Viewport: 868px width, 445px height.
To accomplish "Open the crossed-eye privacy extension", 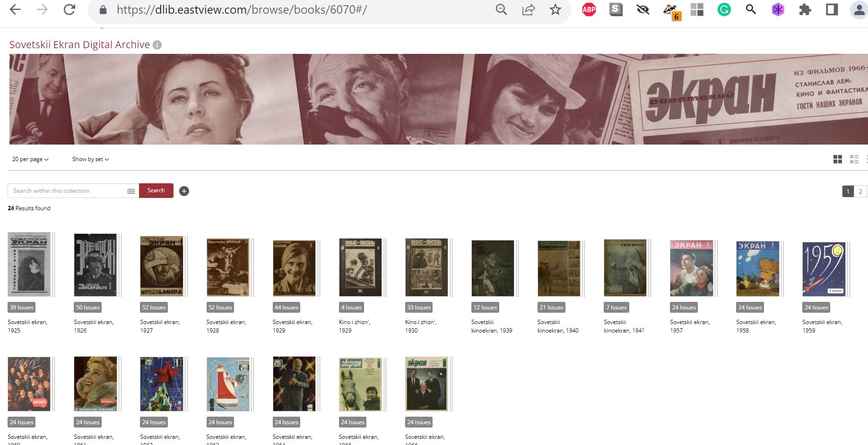I will point(643,9).
